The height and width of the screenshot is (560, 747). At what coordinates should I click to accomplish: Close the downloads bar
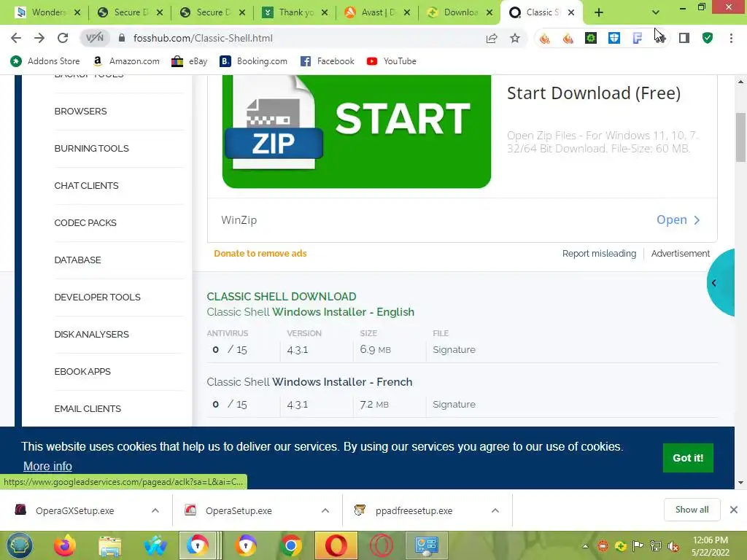pyautogui.click(x=734, y=510)
